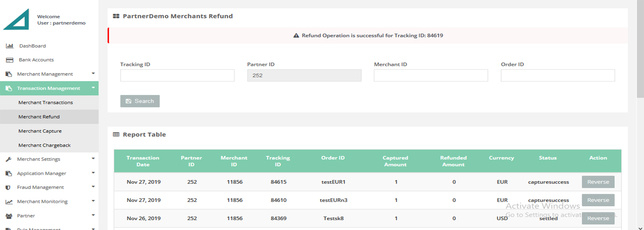Image resolution: width=644 pixels, height=230 pixels.
Task: Click the teal triangle logo
Action: pyautogui.click(x=17, y=20)
